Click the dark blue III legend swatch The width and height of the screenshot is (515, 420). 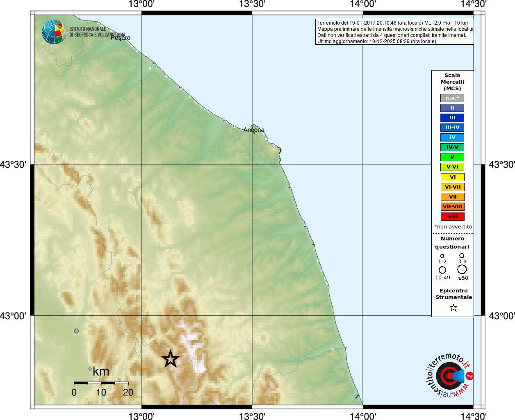point(452,118)
